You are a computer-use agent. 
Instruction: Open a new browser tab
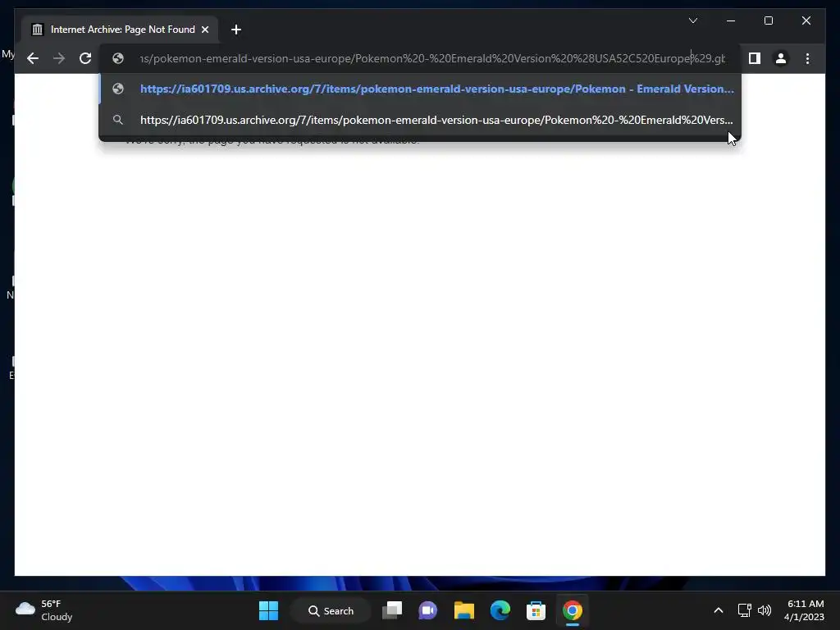point(235,30)
